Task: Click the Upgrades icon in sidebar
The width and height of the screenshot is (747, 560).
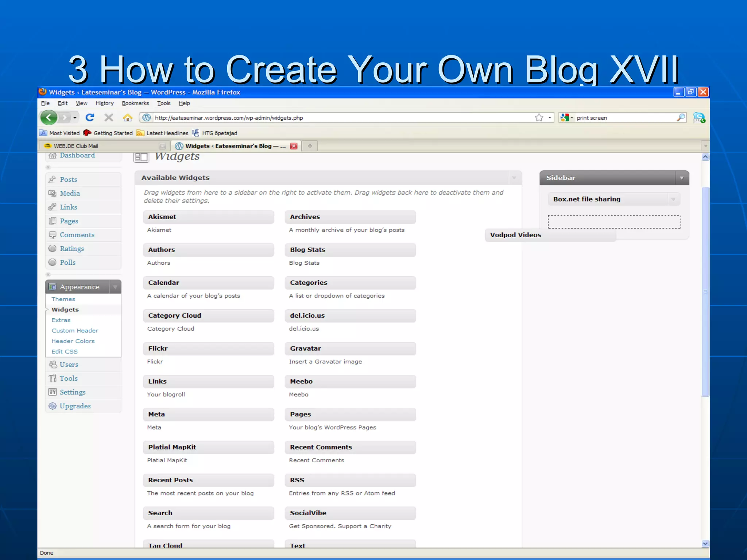Action: click(53, 406)
